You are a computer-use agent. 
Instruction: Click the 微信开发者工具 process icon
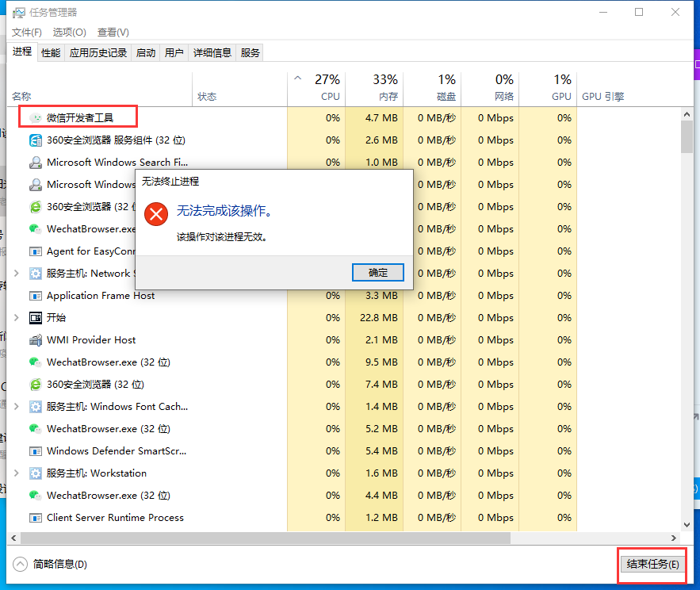click(35, 118)
